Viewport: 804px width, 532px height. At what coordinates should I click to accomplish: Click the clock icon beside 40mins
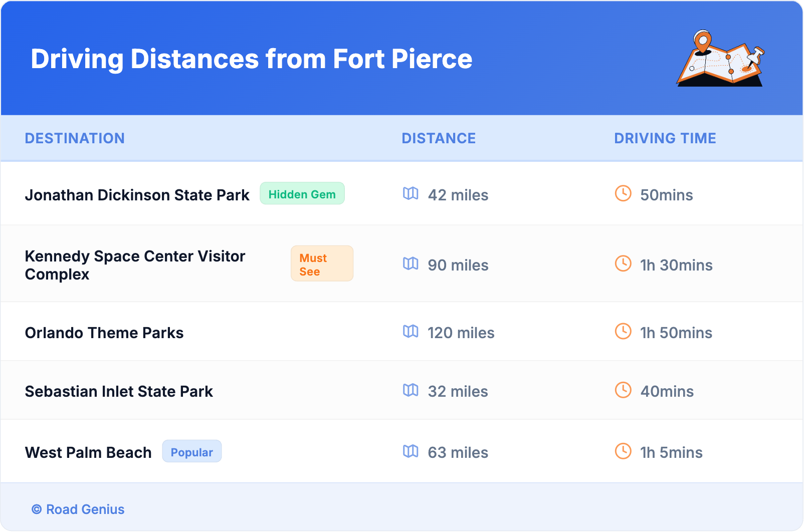tap(623, 390)
